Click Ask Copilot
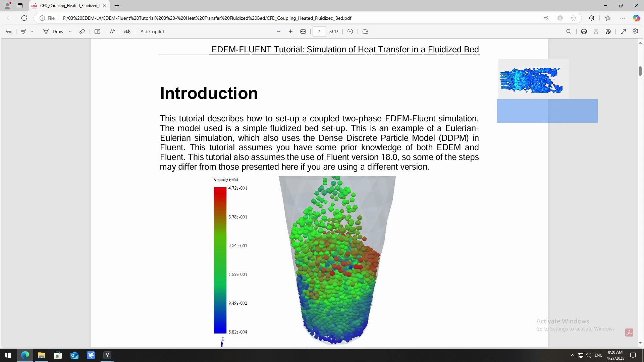The width and height of the screenshot is (644, 362). pyautogui.click(x=152, y=32)
